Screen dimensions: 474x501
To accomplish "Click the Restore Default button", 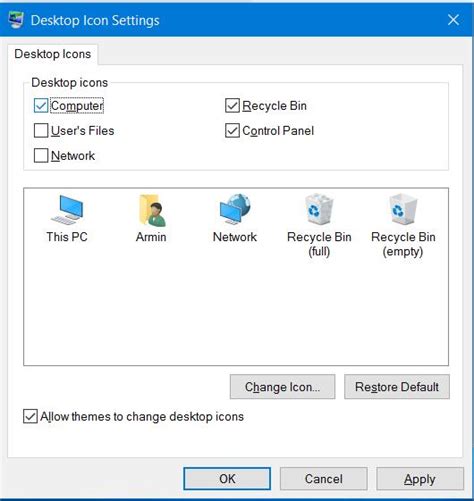I will 397,387.
